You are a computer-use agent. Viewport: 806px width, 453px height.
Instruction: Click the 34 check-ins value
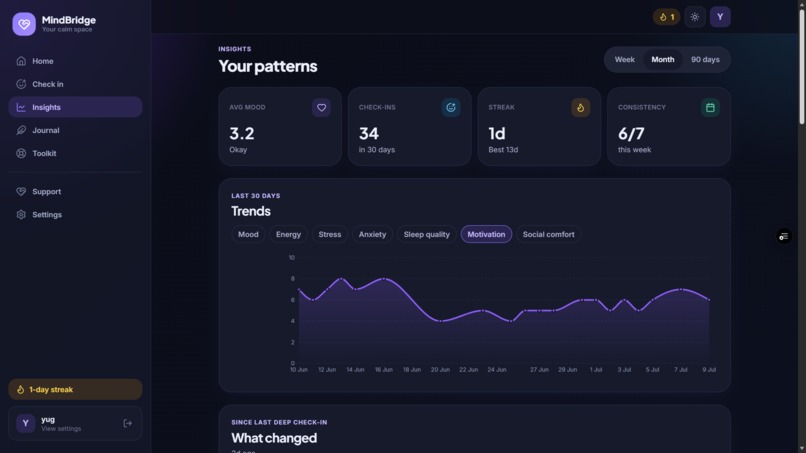[x=369, y=134]
